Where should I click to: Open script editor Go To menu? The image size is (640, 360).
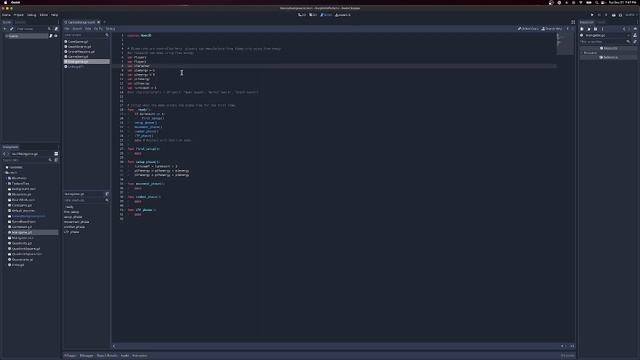(98, 29)
